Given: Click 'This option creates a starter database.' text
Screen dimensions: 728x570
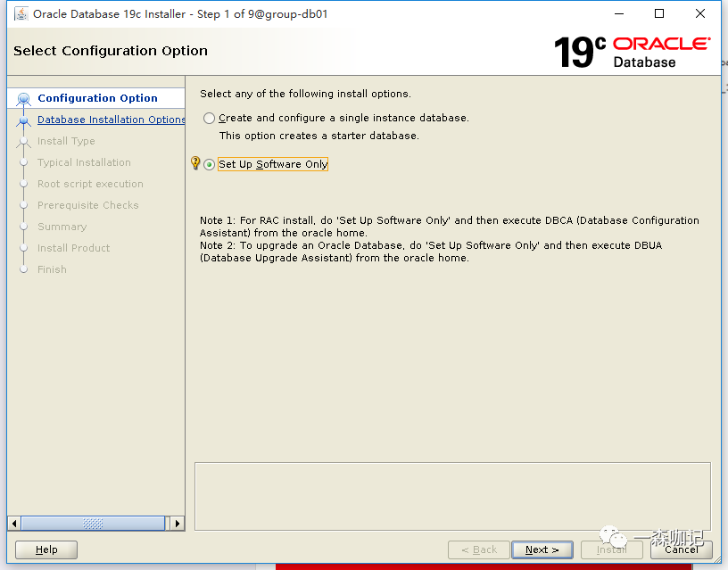Looking at the screenshot, I should click(319, 136).
